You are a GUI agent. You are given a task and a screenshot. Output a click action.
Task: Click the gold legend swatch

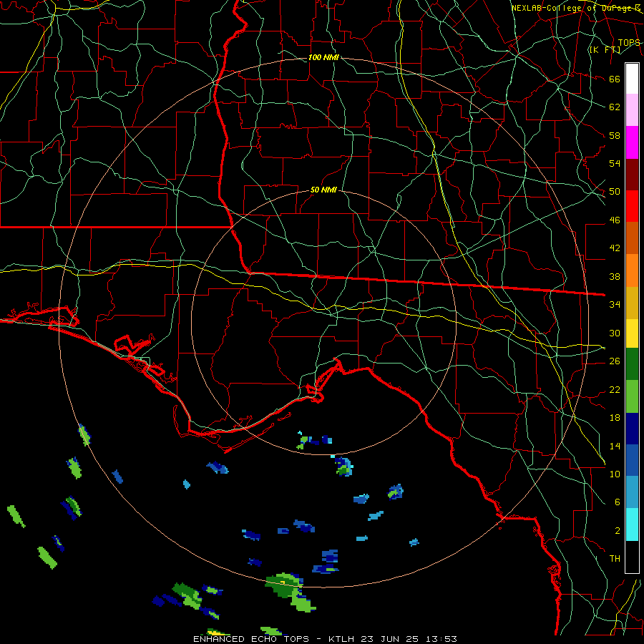pos(632,303)
